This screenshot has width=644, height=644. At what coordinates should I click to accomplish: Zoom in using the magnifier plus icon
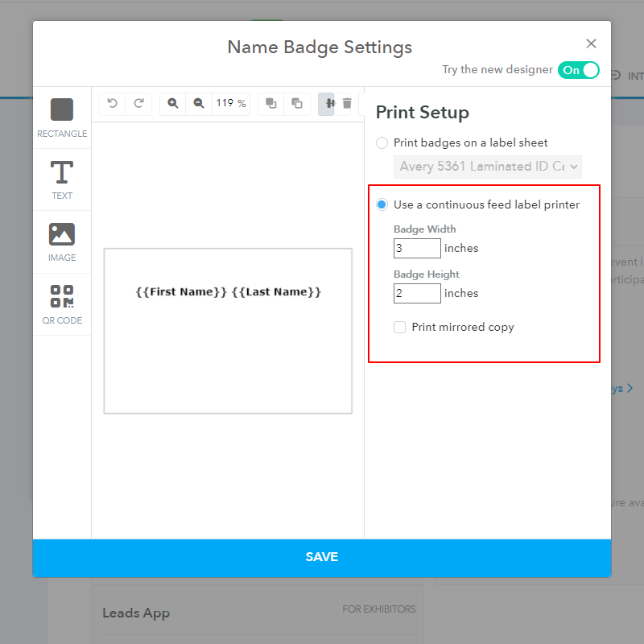172,103
